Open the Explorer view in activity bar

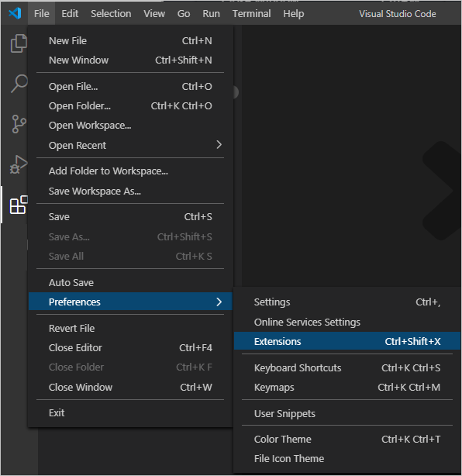pyautogui.click(x=19, y=43)
